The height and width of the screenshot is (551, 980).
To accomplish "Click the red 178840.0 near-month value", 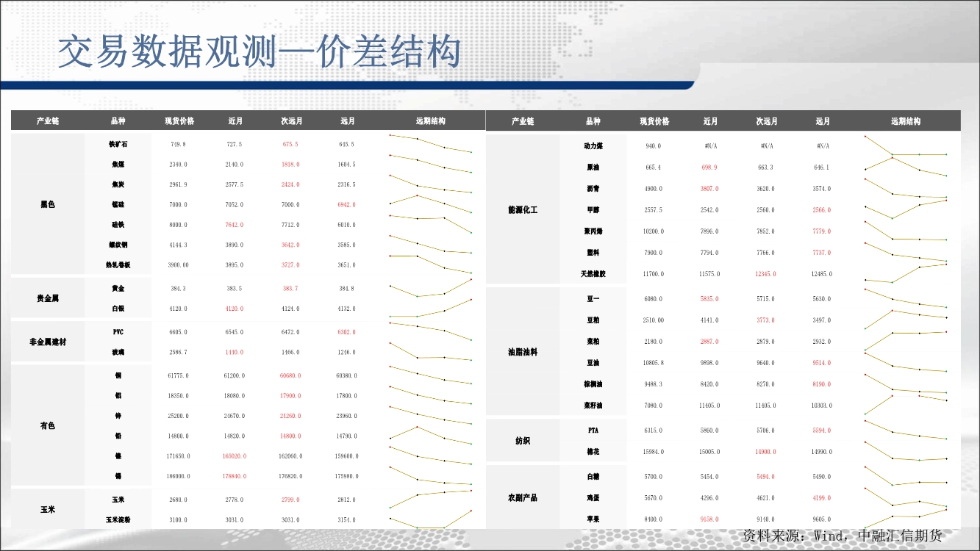I will 235,476.
